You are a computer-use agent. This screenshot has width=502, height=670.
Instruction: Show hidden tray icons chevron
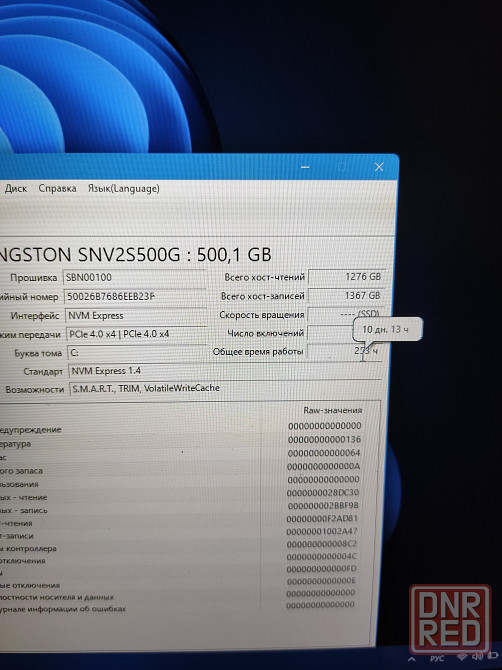click(x=411, y=659)
